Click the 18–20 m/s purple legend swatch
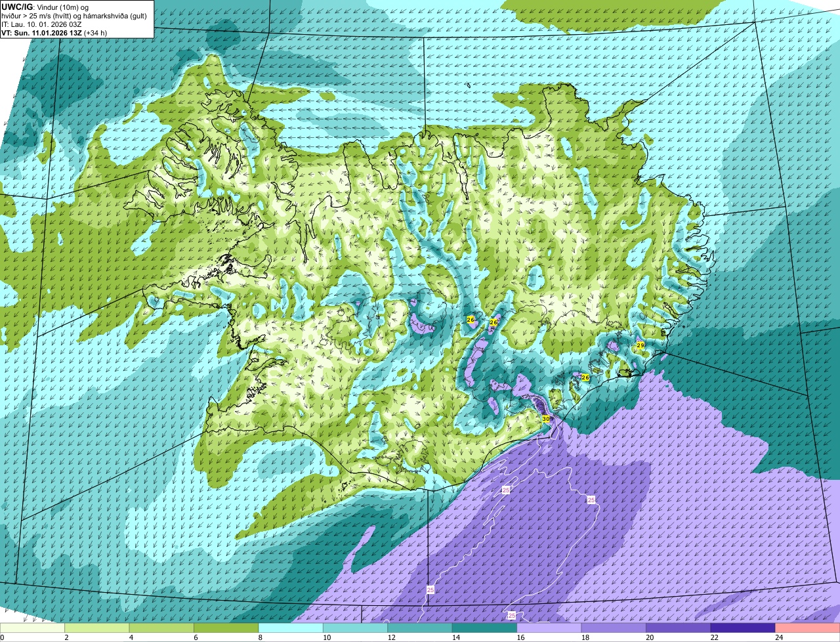Viewport: 840px width, 642px height. [x=614, y=628]
